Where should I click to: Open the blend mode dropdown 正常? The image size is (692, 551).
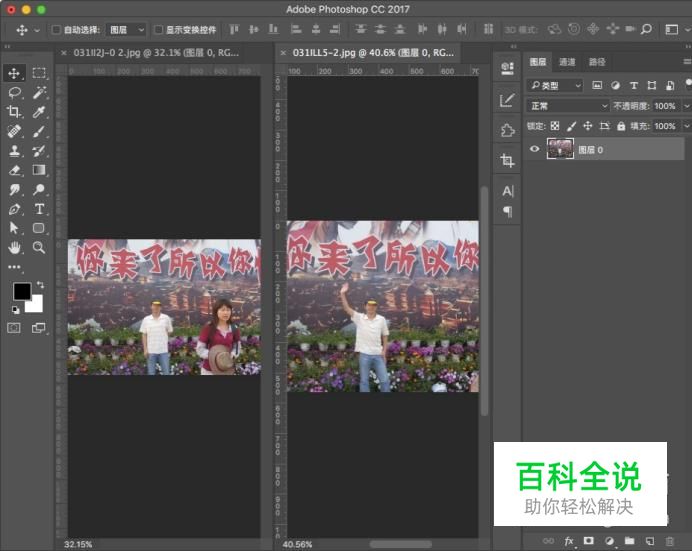click(567, 106)
